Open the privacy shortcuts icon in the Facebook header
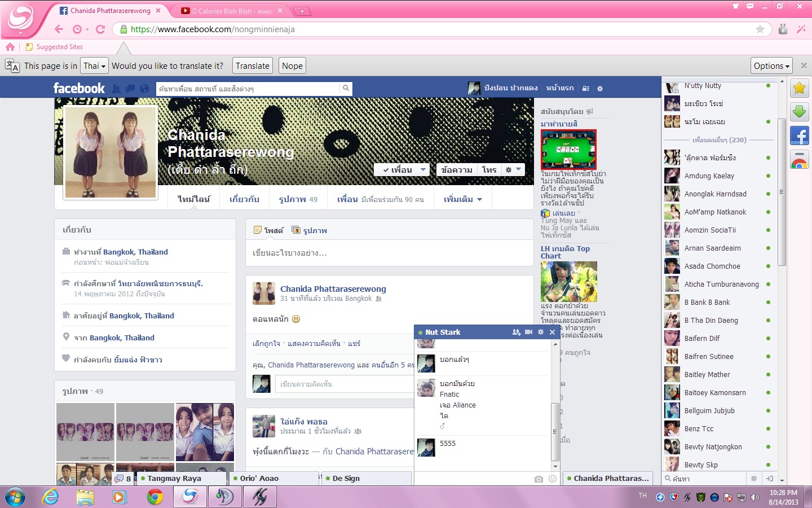The height and width of the screenshot is (508, 812). click(x=586, y=89)
